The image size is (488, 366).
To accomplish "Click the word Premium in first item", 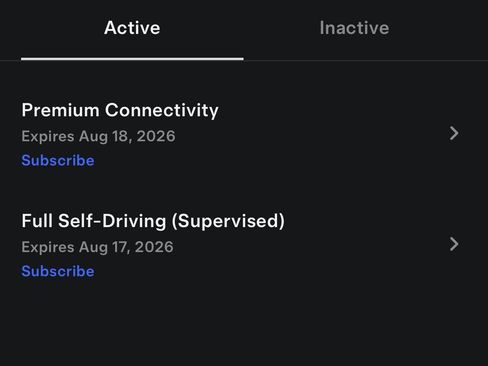I will [60, 110].
